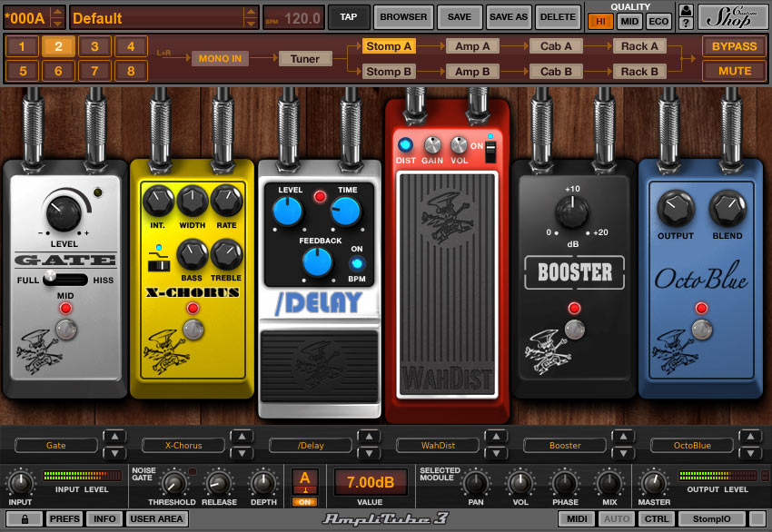
Task: Click the TAP tempo button
Action: coord(348,17)
